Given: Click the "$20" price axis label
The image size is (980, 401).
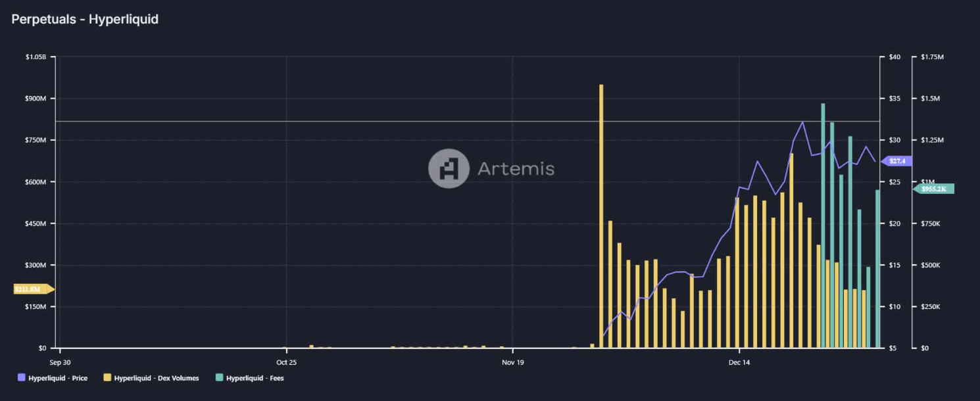Looking at the screenshot, I should 894,224.
